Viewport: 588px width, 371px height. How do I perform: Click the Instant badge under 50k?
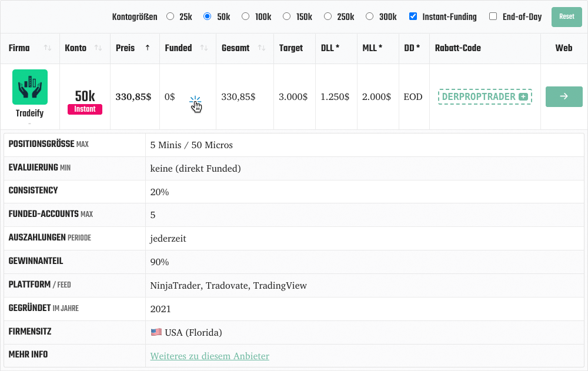tap(85, 109)
